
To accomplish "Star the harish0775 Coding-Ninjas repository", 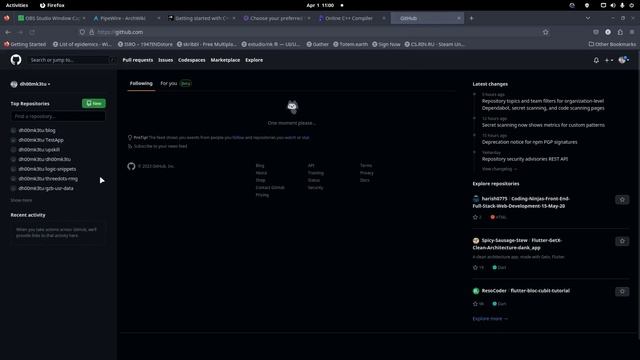I will coord(622,200).
